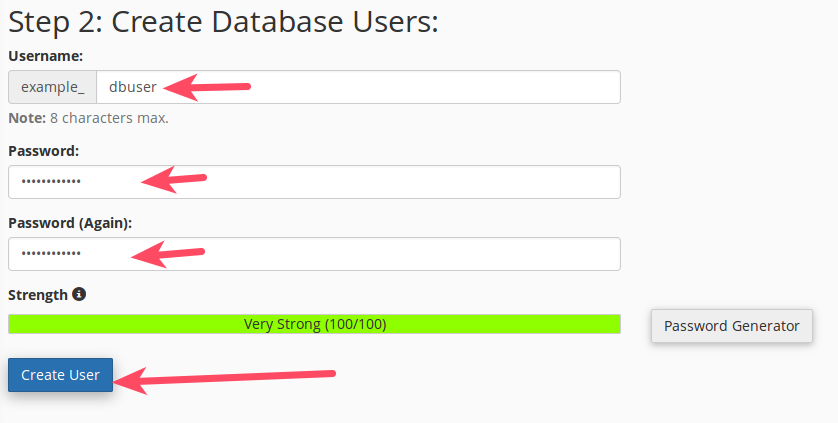This screenshot has width=838, height=423.
Task: Click the Step 2: Create Database Users heading
Action: [223, 22]
